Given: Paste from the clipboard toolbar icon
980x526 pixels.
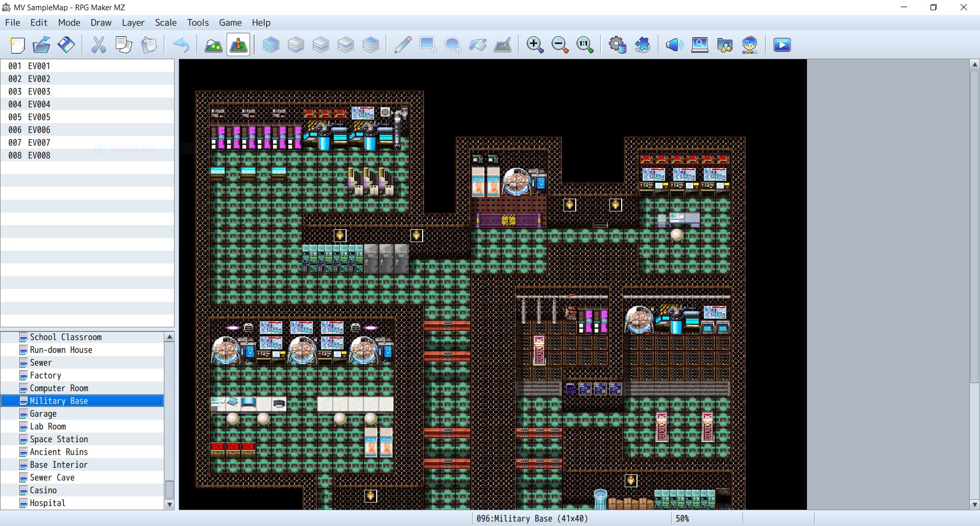Looking at the screenshot, I should [149, 45].
